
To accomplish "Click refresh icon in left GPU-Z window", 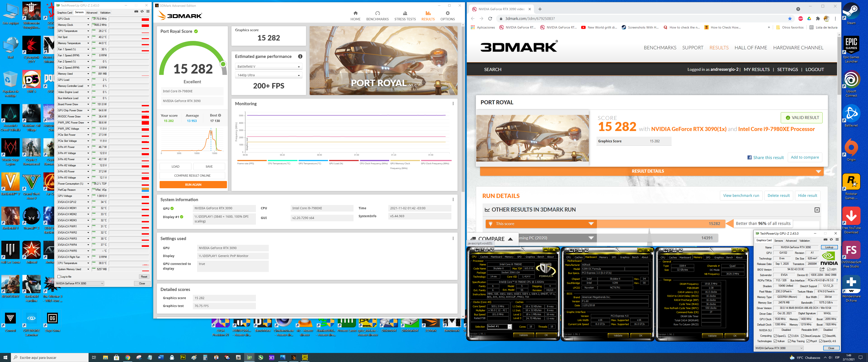I will tap(142, 12).
